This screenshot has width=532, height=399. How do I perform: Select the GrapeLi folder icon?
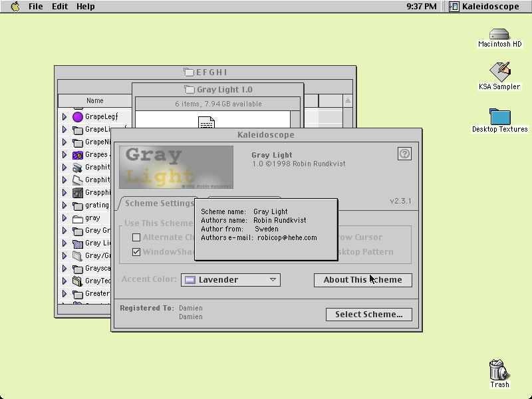78,130
